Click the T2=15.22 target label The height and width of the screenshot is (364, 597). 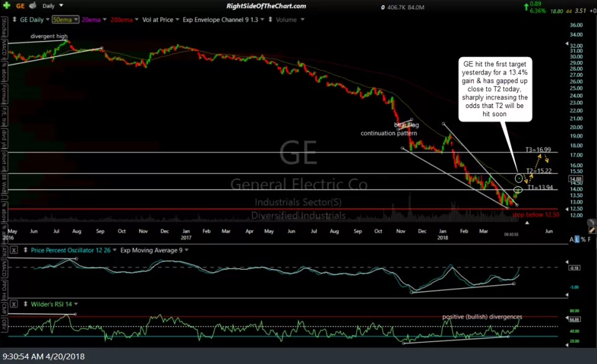(539, 171)
